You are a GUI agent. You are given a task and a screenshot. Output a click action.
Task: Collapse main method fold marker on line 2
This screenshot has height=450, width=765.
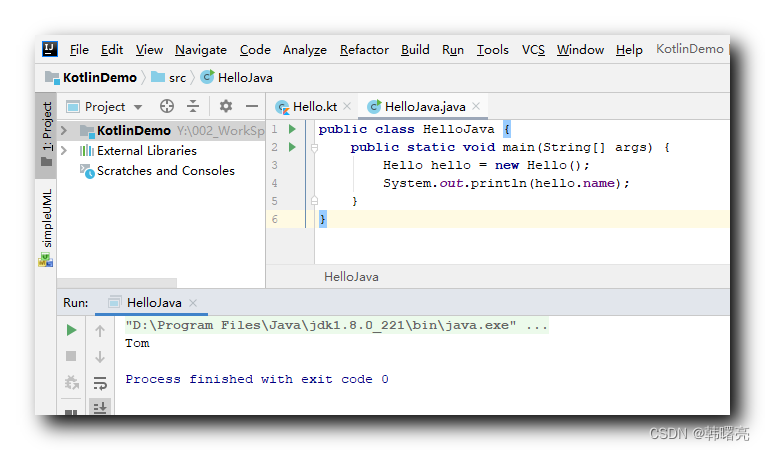click(315, 147)
